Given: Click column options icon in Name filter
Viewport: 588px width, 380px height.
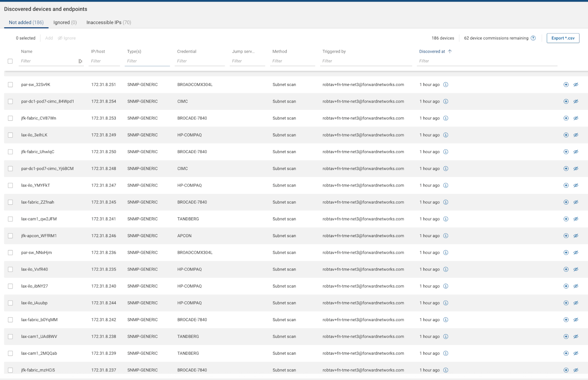Looking at the screenshot, I should [80, 61].
